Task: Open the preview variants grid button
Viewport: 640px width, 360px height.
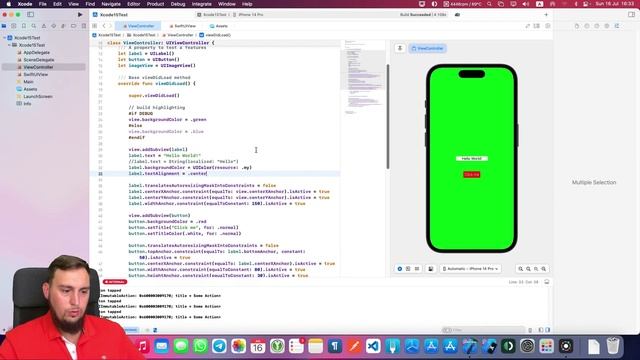Action: click(x=417, y=269)
